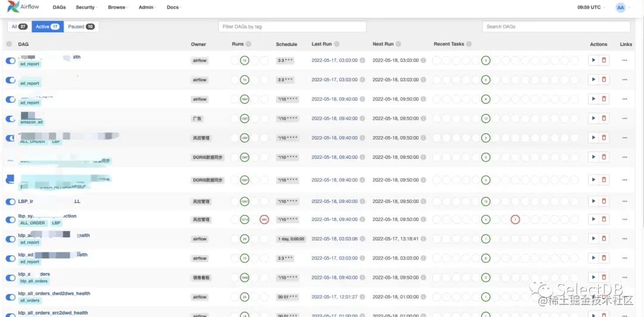Image resolution: width=644 pixels, height=317 pixels.
Task: Delete ldp_all_orders_dwd2dws_health DAG
Action: 603,297
